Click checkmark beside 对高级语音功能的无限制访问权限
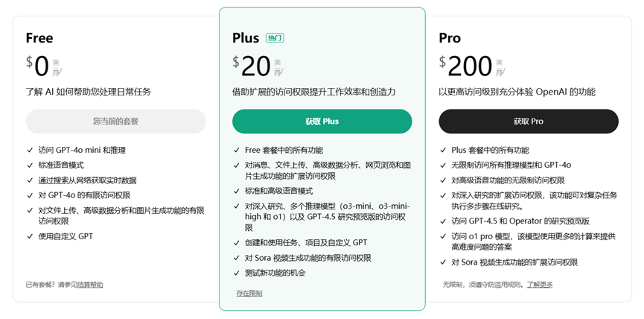Viewport: 644px width, 319px height. (443, 180)
